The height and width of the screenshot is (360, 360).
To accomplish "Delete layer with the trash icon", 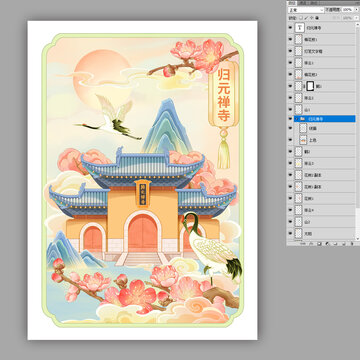I will [x=352, y=244].
